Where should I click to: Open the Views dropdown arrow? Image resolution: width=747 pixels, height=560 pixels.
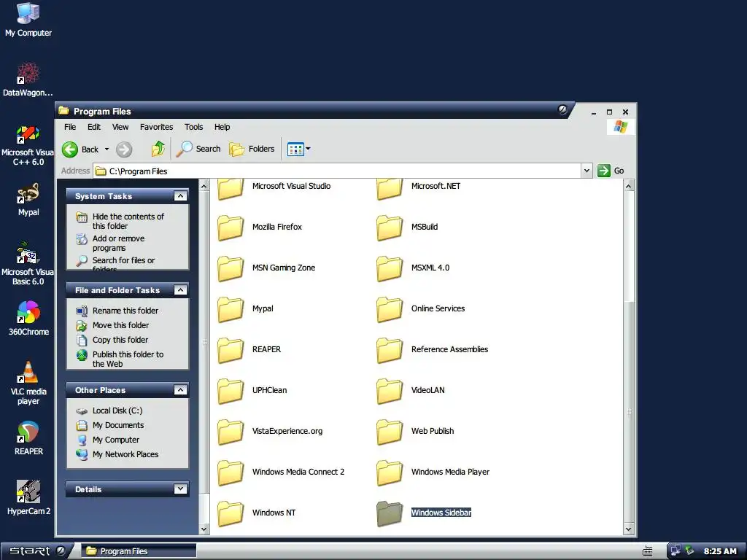(x=309, y=149)
